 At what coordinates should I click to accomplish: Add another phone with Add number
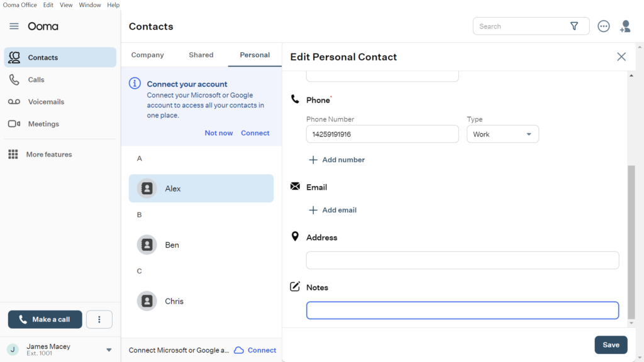tap(336, 160)
